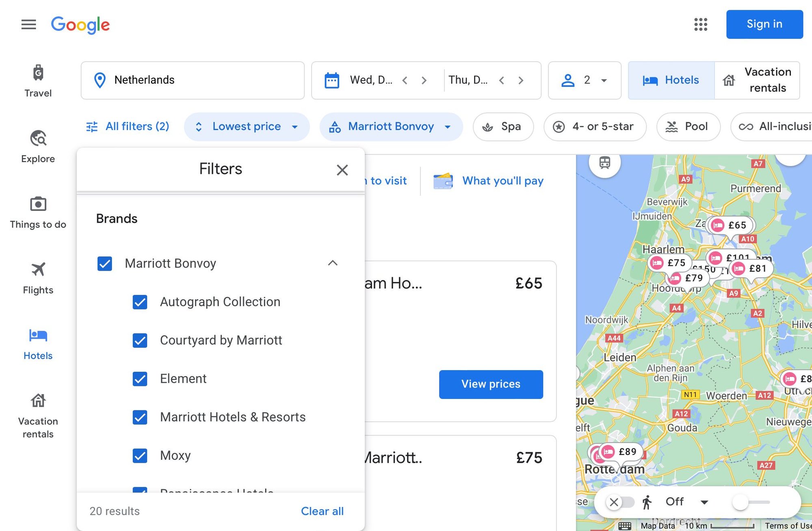
Task: Disable the Moxy brand filter
Action: click(140, 456)
